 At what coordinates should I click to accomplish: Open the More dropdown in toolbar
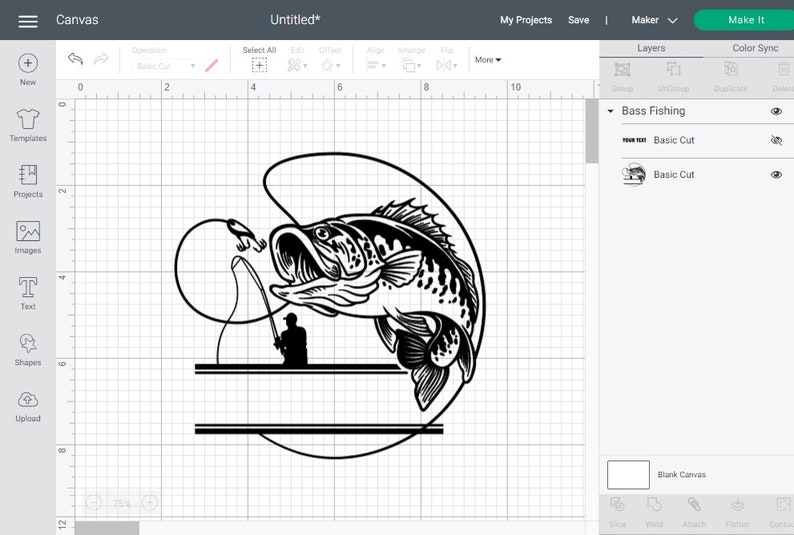click(x=488, y=60)
